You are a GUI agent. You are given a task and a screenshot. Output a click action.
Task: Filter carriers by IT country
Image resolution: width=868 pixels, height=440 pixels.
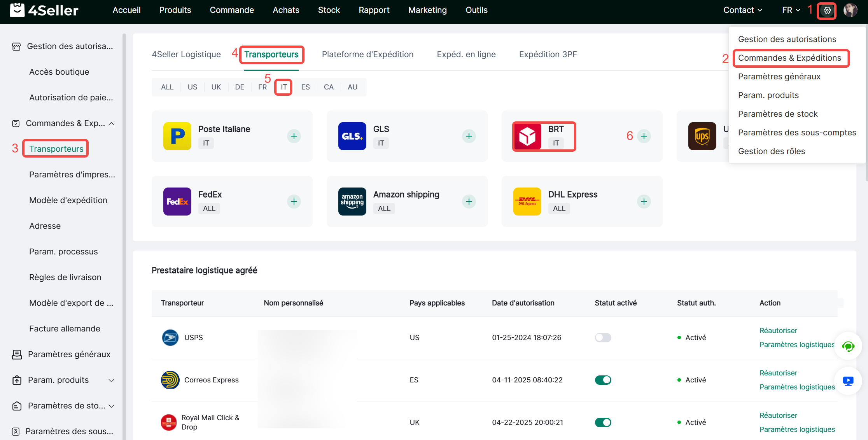coord(284,87)
